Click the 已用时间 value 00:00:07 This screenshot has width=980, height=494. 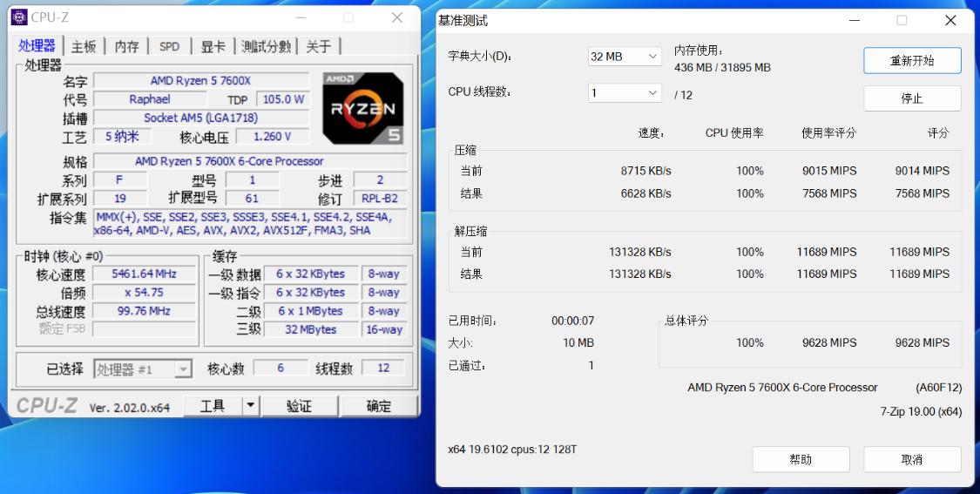572,321
